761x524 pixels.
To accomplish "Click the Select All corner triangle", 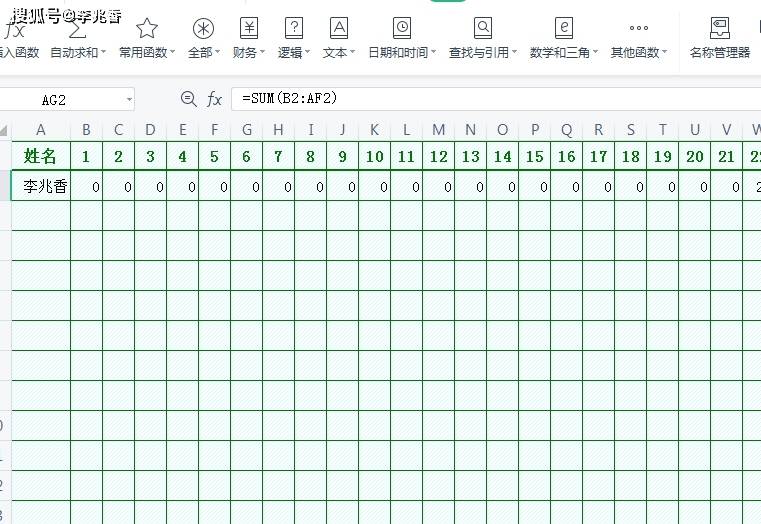I will (5, 130).
